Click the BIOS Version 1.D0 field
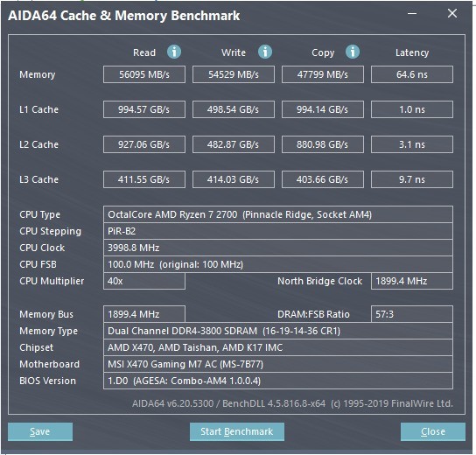The image size is (476, 455). 278,381
